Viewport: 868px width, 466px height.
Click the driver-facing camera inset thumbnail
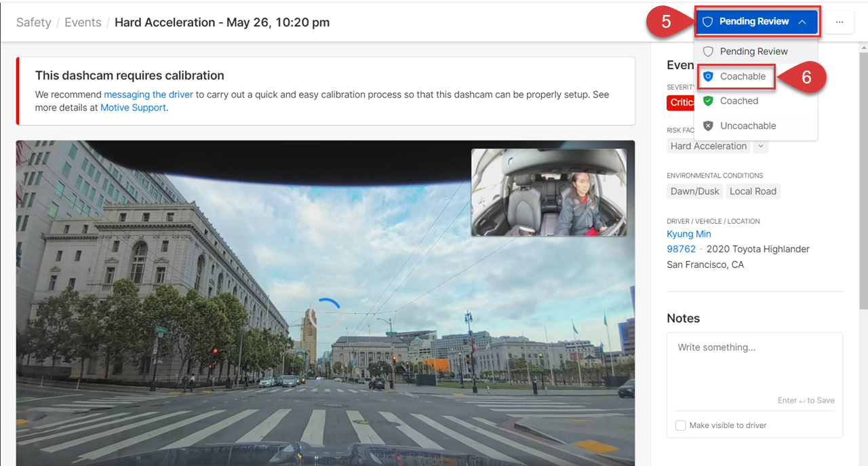coord(549,193)
